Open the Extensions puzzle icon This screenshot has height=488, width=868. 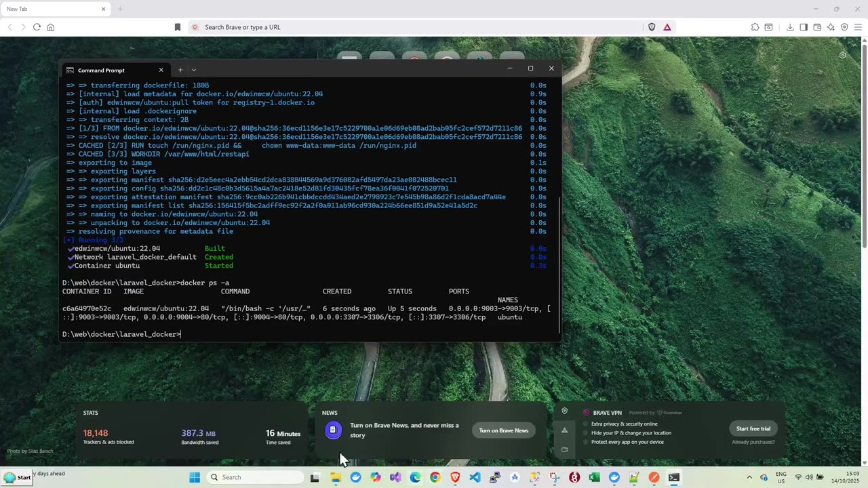tap(755, 27)
